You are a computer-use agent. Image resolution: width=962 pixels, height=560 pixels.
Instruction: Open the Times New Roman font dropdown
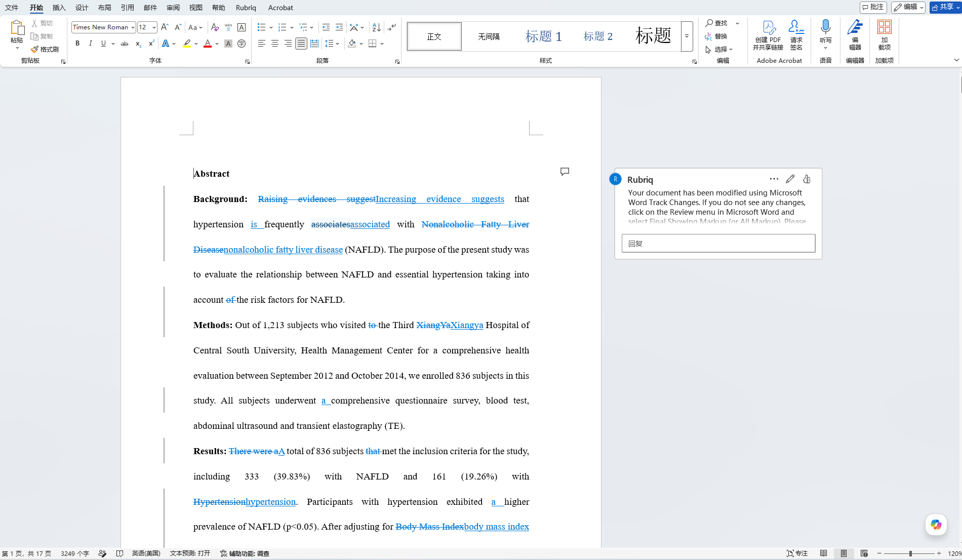coord(133,27)
